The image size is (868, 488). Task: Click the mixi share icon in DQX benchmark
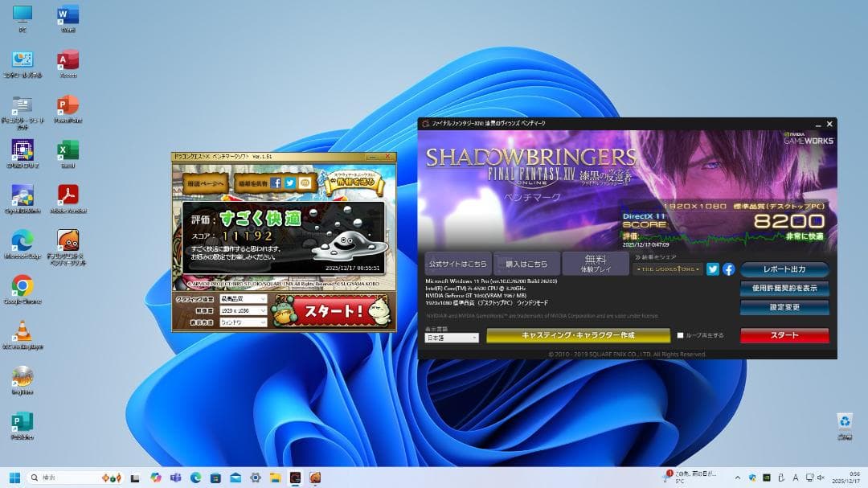[x=306, y=182]
